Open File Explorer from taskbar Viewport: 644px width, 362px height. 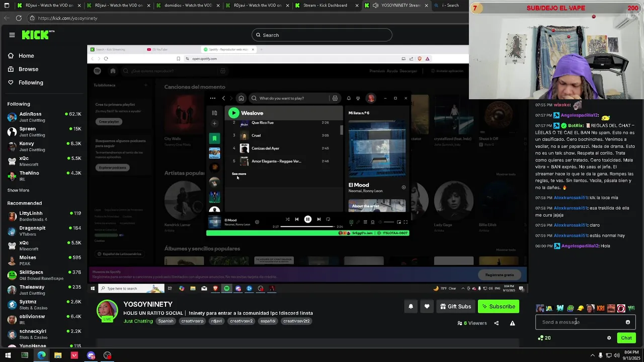(x=58, y=355)
